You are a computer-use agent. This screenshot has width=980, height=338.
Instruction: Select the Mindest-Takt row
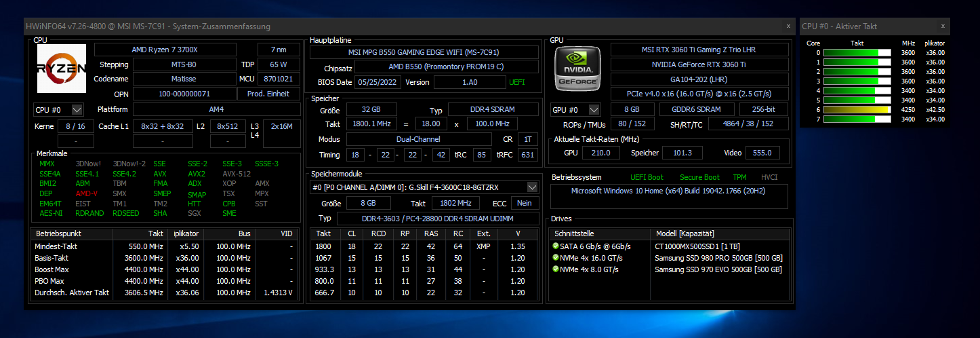coord(165,246)
